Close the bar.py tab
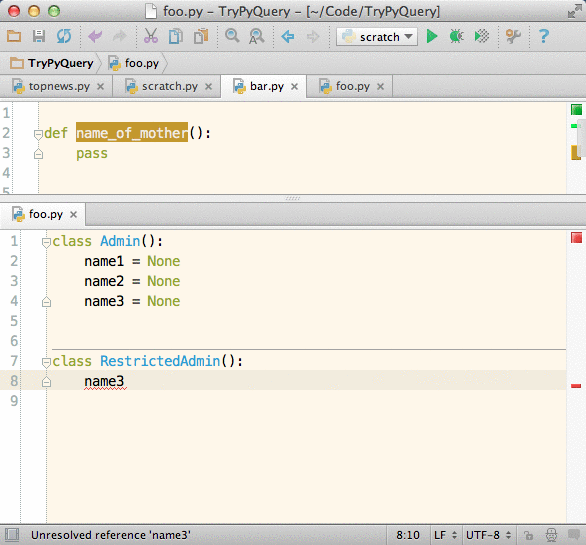This screenshot has width=586, height=545. coord(294,87)
